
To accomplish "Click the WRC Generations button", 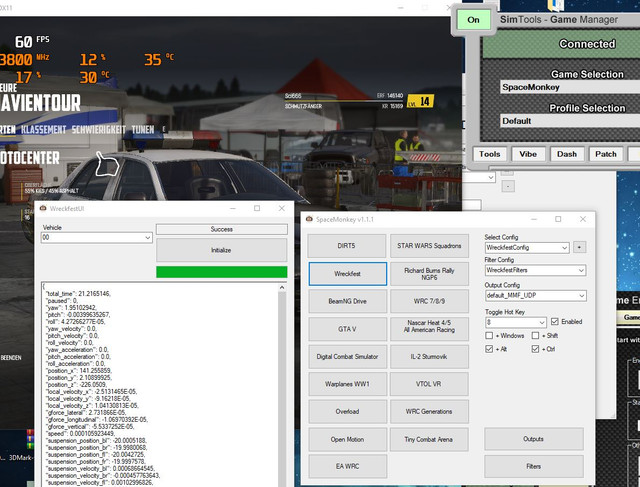I will coord(429,411).
